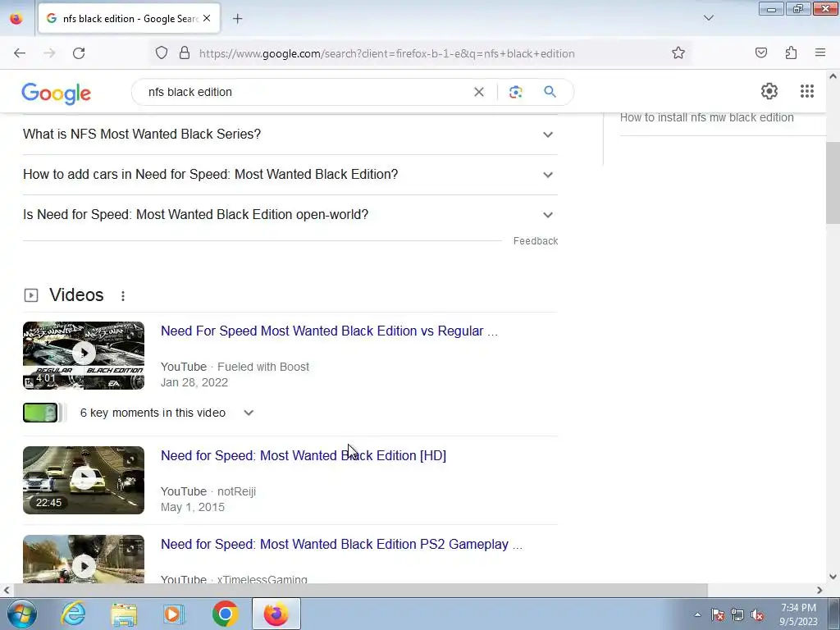Click the green key moments preview thumbnail

click(x=40, y=413)
